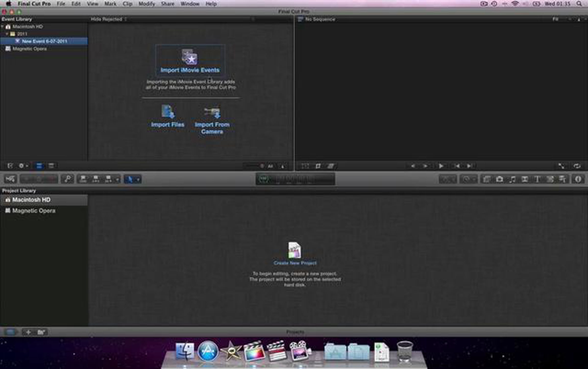Viewport: 588px width, 369px height.
Task: Open the Music and Sound browser
Action: pyautogui.click(x=512, y=179)
